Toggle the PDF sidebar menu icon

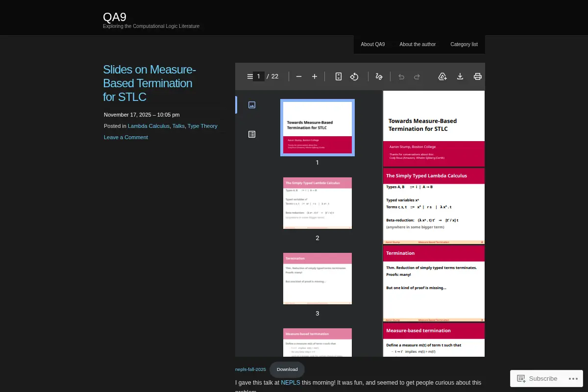point(250,76)
